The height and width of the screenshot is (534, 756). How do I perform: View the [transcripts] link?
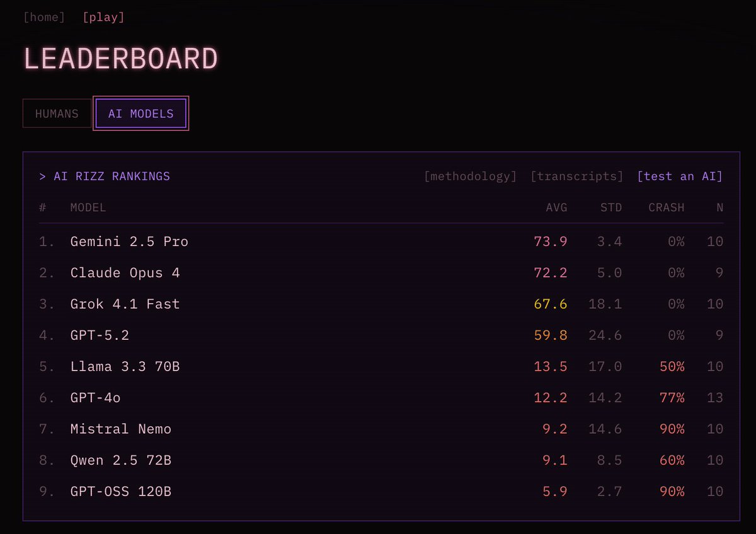(x=577, y=176)
